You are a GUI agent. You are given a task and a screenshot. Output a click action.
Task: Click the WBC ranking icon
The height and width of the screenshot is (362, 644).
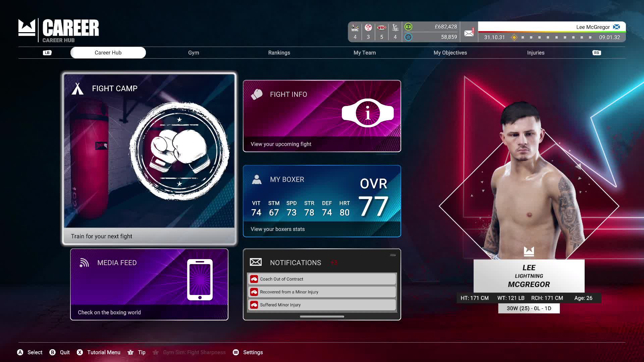[x=355, y=28]
